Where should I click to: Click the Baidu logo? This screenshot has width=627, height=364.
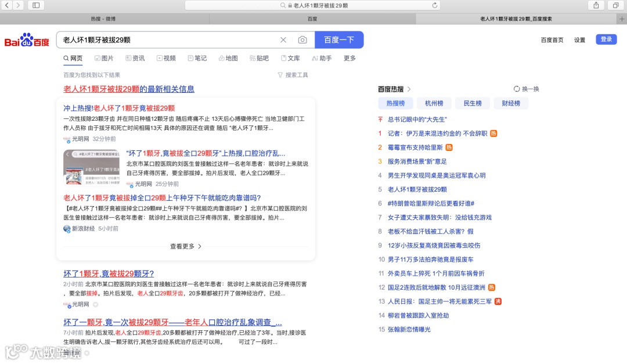[27, 40]
